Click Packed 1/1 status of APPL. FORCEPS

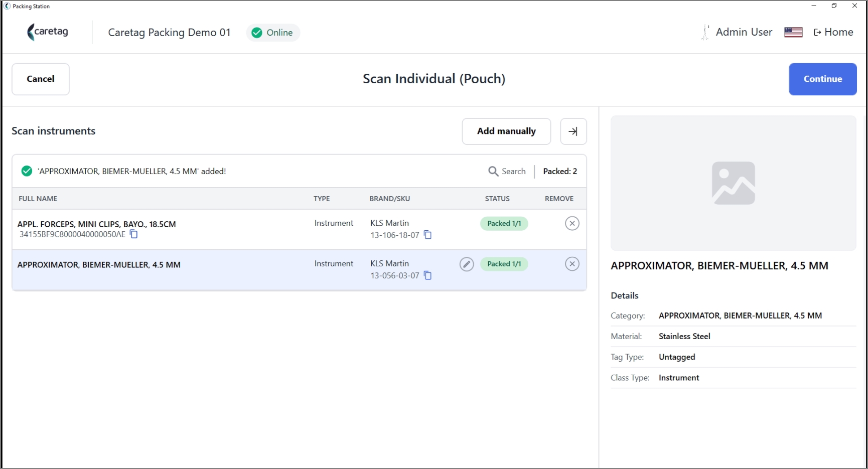click(504, 223)
